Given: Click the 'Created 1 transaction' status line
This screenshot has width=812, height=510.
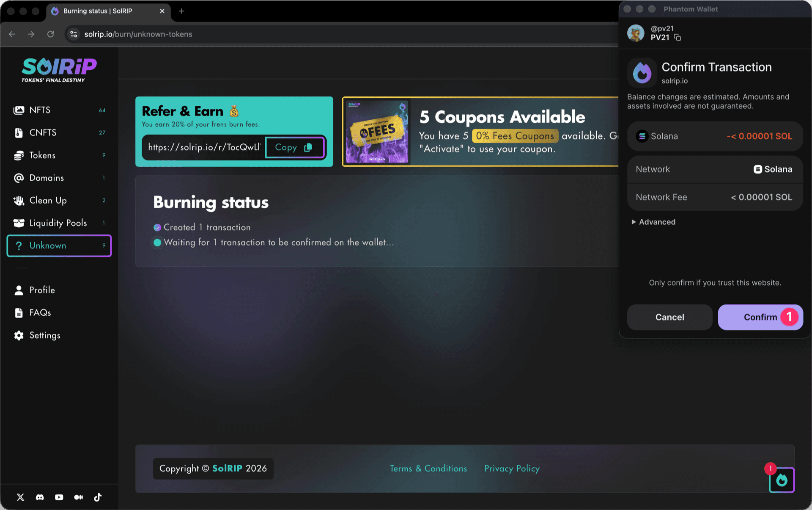Looking at the screenshot, I should click(x=202, y=227).
